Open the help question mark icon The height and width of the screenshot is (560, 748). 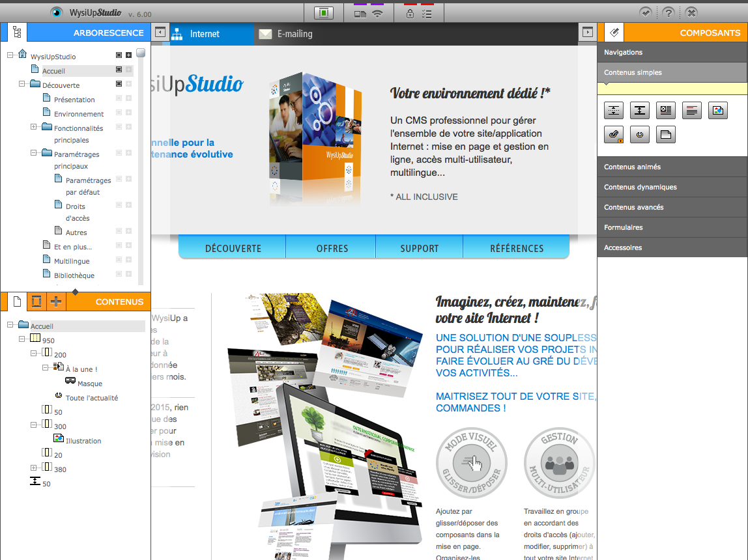pyautogui.click(x=669, y=13)
